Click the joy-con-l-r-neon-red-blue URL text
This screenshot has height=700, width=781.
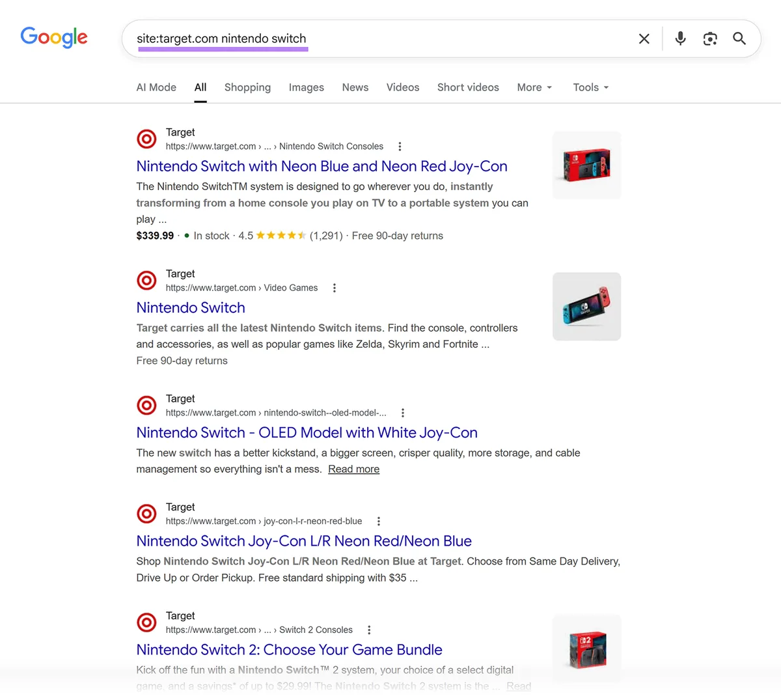pyautogui.click(x=264, y=521)
